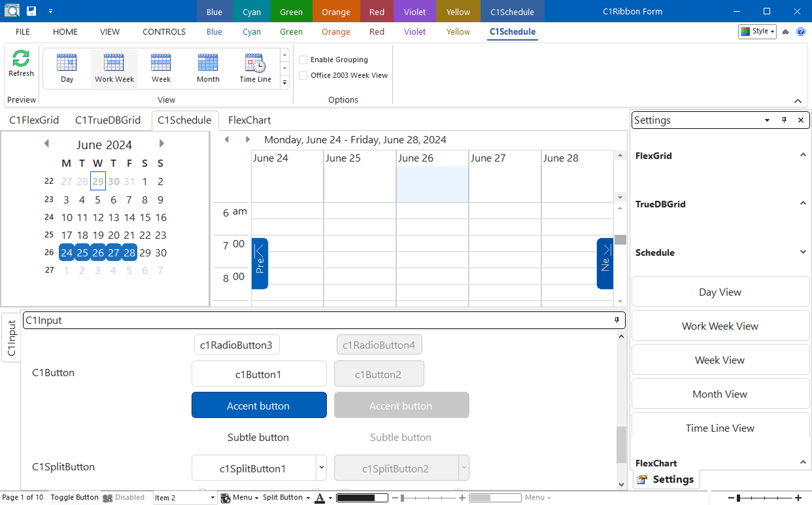This screenshot has height=505, width=812.
Task: Click minus icon of left status slider
Action: (395, 498)
